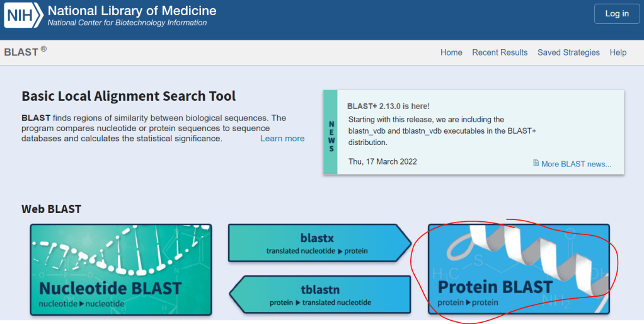Open the Saved Strategies menu item

click(x=568, y=52)
